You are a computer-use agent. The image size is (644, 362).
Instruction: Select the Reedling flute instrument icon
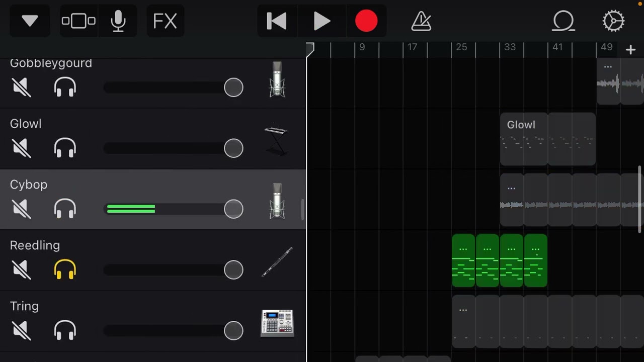277,262
